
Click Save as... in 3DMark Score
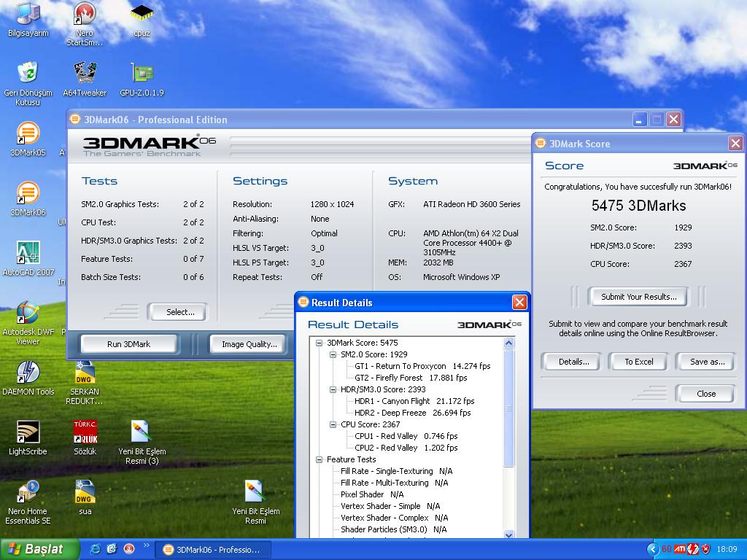pos(705,362)
